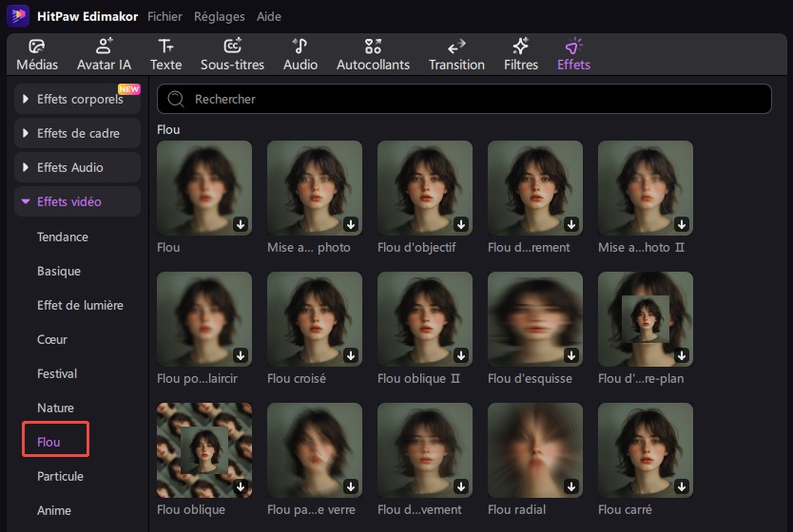Click the search magnifier icon
The height and width of the screenshot is (532, 793).
pos(176,99)
